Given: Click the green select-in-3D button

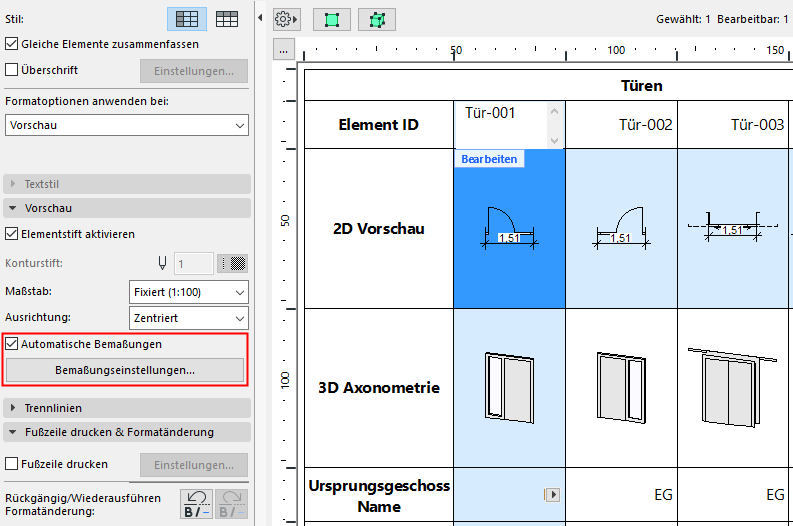Looking at the screenshot, I should point(377,20).
